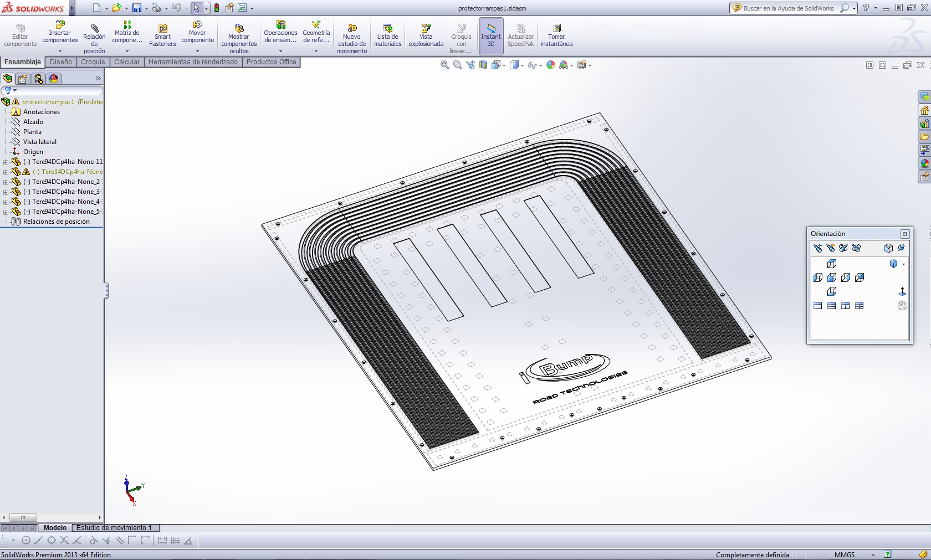
Task: Create a Nuevo estudio de movimiento
Action: point(352,39)
